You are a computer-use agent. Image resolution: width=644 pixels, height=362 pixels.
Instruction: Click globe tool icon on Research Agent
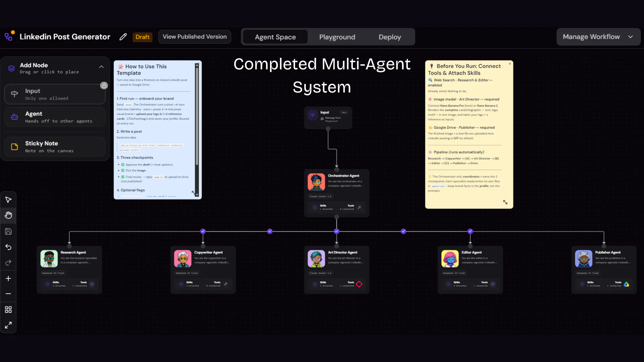coord(92,284)
